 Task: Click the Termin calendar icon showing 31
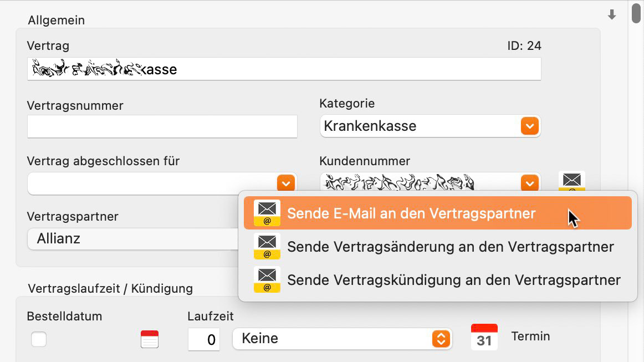pos(484,337)
